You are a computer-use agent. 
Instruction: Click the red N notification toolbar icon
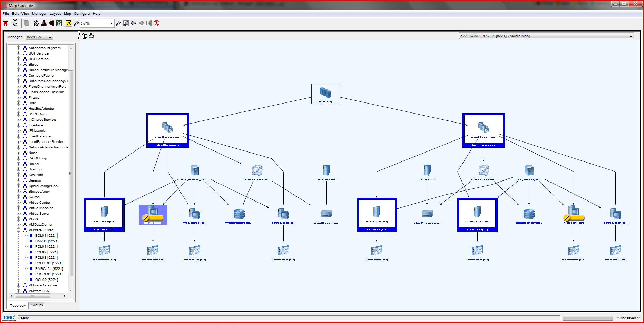[6, 23]
